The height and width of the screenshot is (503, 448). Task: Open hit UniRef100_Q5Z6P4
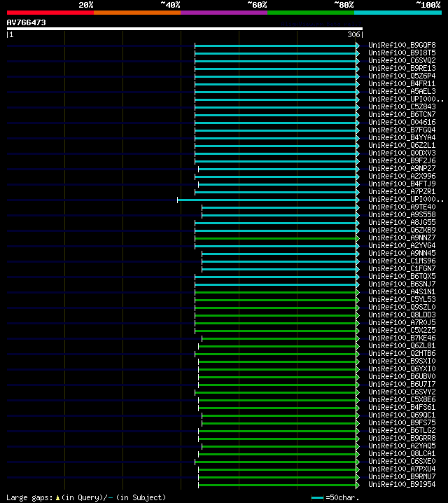tap(402, 76)
